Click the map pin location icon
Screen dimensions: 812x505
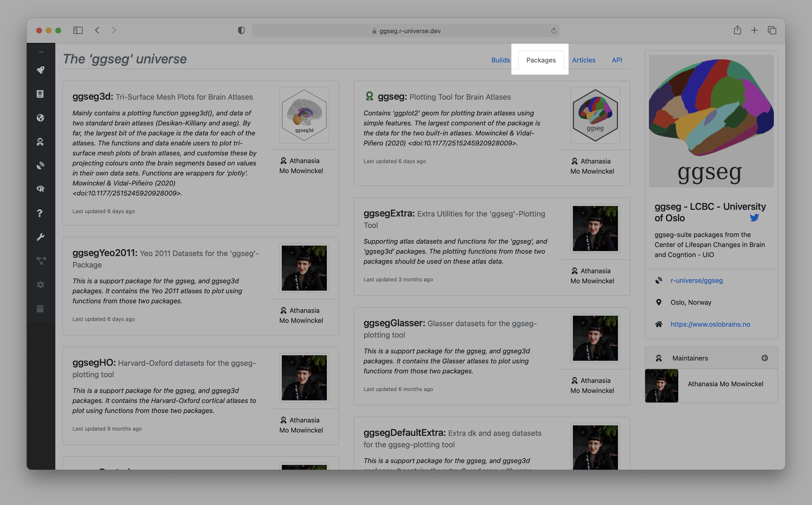(x=659, y=302)
